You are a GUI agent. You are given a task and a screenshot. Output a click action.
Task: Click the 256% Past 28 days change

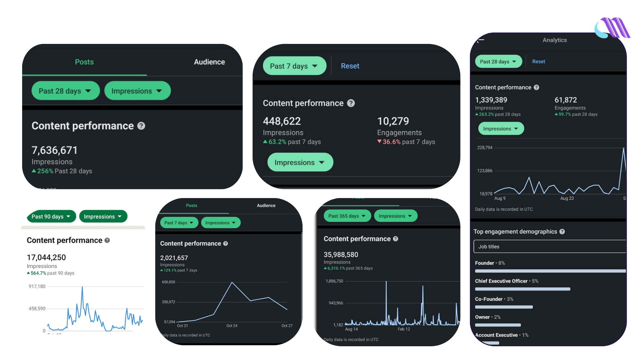(x=62, y=171)
